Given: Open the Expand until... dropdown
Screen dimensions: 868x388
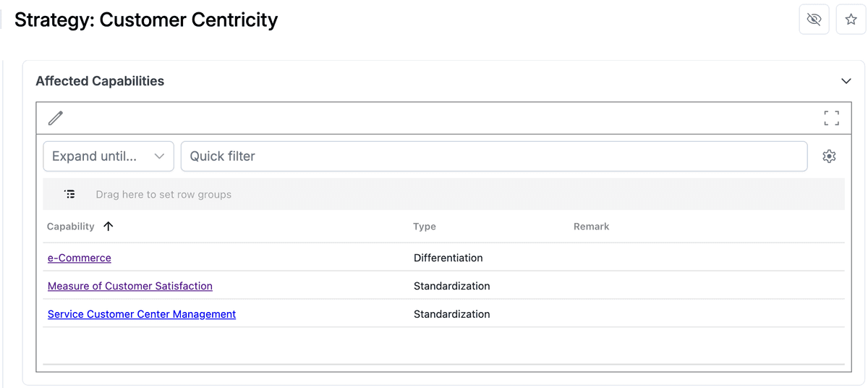Looking at the screenshot, I should pos(109,156).
